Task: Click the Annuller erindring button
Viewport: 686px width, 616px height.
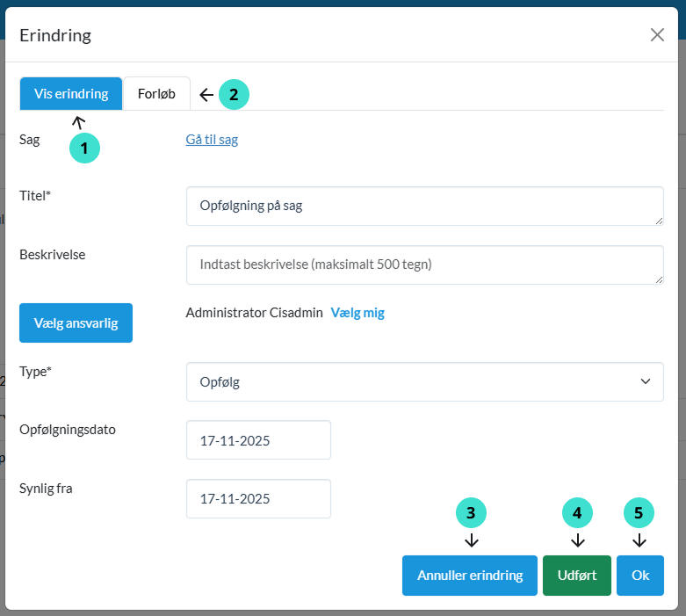Action: click(470, 576)
